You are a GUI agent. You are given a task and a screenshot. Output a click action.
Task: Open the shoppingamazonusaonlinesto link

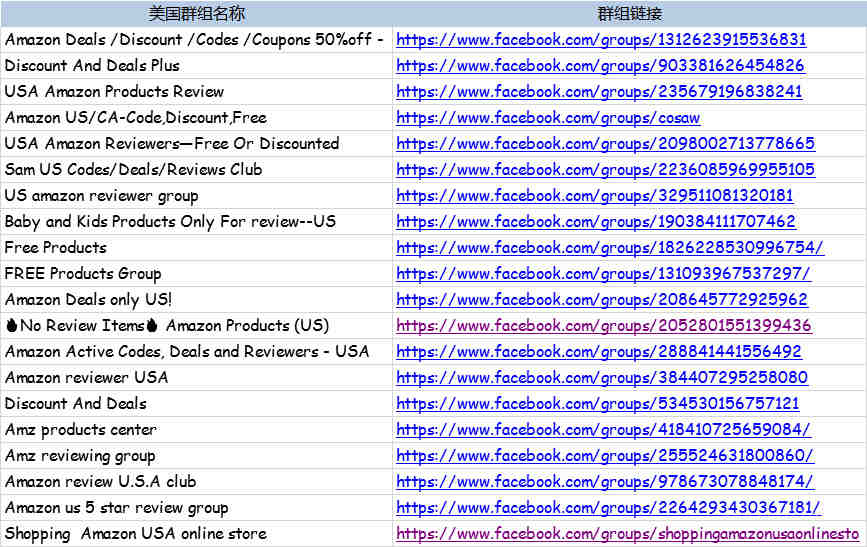tap(628, 534)
